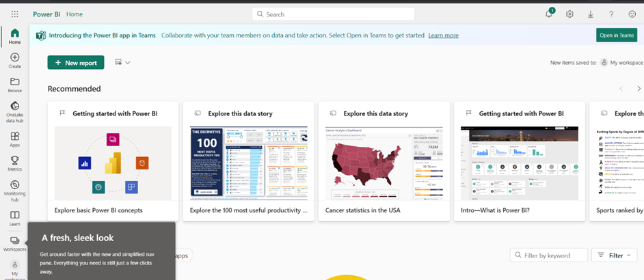
Task: Open the app launcher waffle icon
Action: pyautogui.click(x=15, y=14)
